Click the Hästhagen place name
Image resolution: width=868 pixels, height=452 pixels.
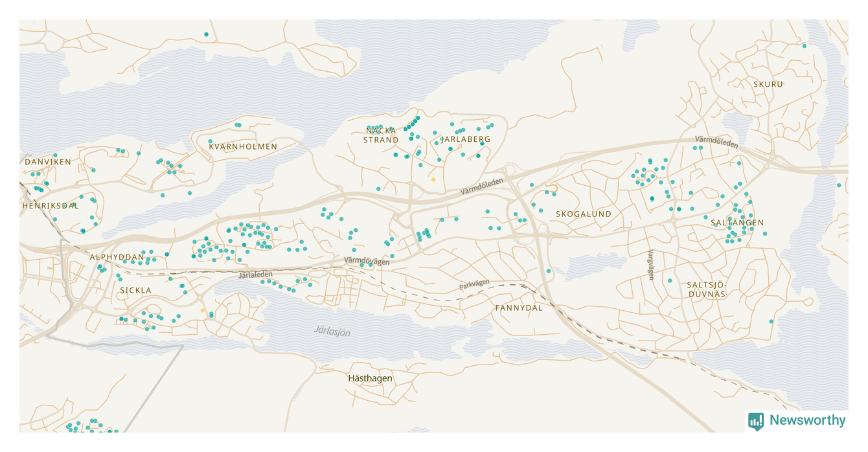tap(370, 378)
